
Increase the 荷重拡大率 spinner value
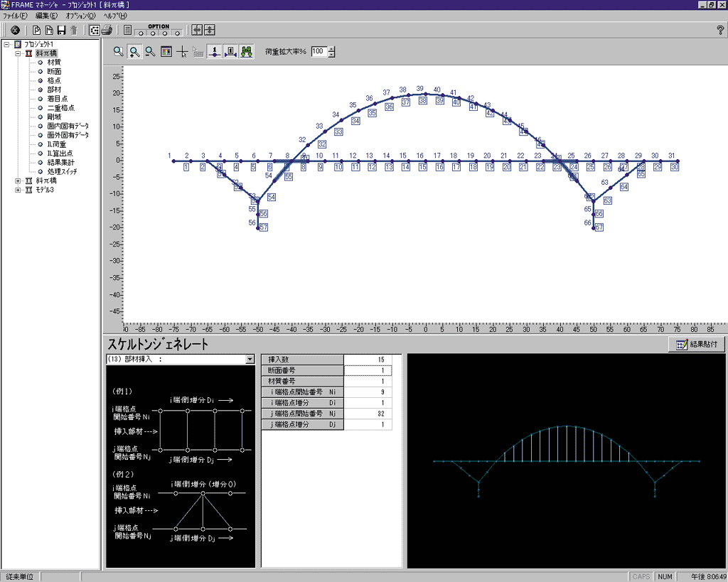pyautogui.click(x=331, y=49)
